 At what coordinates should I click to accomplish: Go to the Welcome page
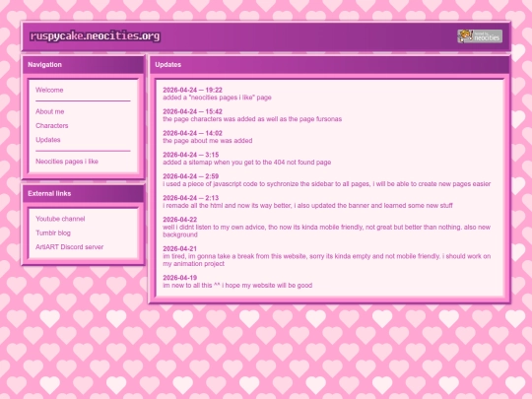coord(49,90)
